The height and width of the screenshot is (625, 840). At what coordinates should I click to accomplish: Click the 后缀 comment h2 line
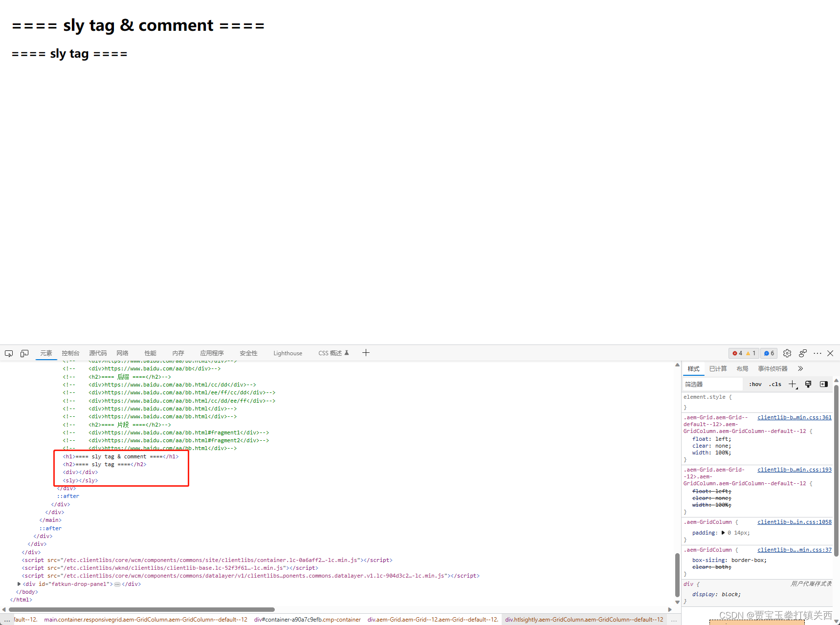click(x=117, y=377)
